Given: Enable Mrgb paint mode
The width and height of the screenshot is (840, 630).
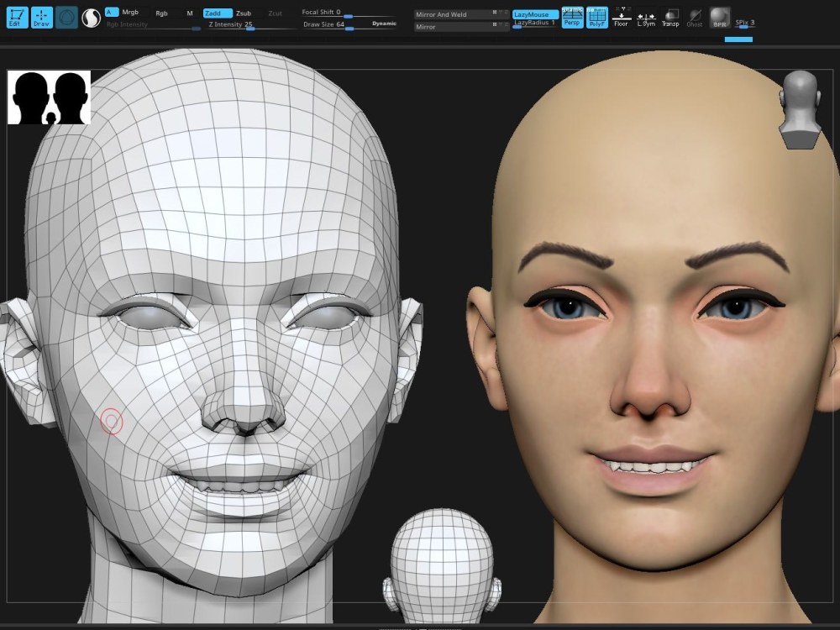Looking at the screenshot, I should (x=130, y=13).
